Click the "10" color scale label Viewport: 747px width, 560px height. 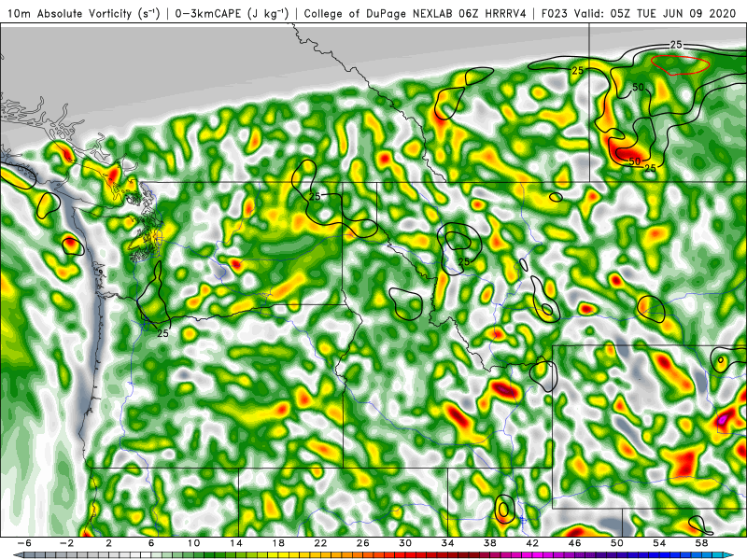[x=193, y=543]
